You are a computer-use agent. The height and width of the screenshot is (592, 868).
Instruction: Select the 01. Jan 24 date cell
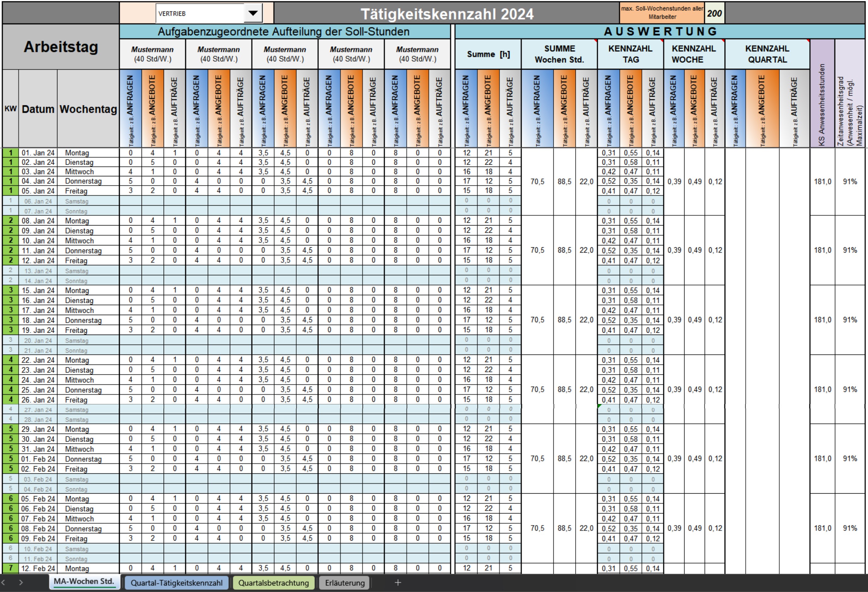point(38,153)
